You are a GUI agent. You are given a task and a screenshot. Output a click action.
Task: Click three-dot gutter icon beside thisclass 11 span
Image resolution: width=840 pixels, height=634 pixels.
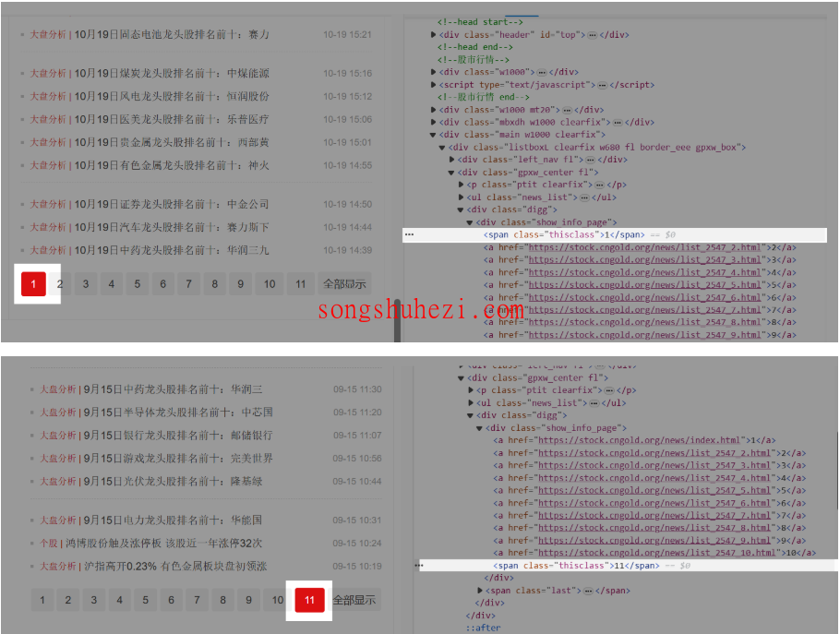click(x=419, y=566)
